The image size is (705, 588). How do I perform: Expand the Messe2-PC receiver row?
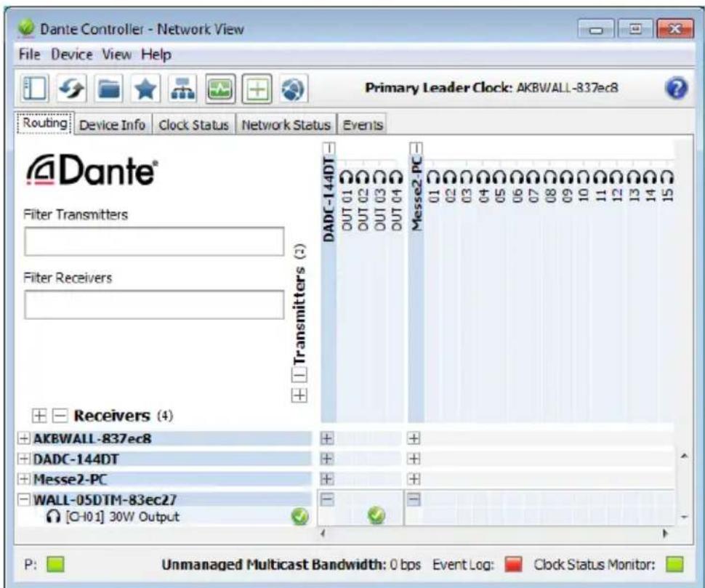(24, 479)
